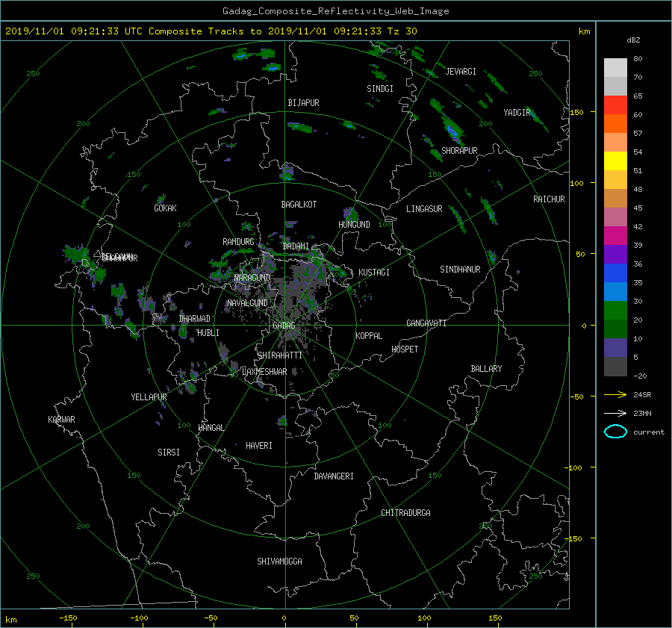The image size is (672, 628).
Task: Click the SHIVAMOGGA city label
Action: (x=279, y=561)
